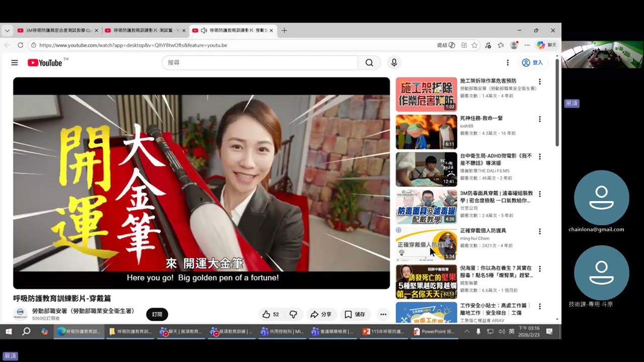Open the 3M防毒面具穿戴 video title

[x=496, y=197]
